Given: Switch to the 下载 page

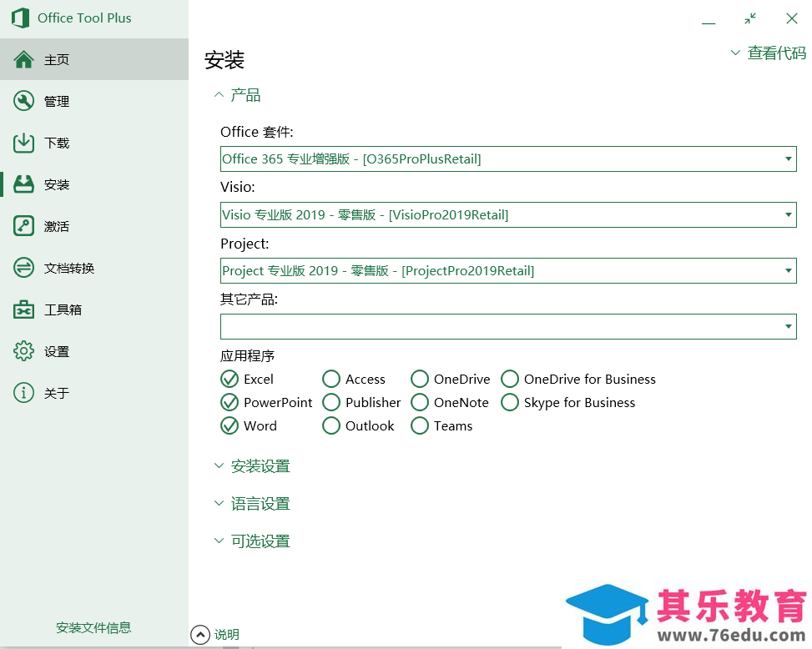Looking at the screenshot, I should [94, 143].
